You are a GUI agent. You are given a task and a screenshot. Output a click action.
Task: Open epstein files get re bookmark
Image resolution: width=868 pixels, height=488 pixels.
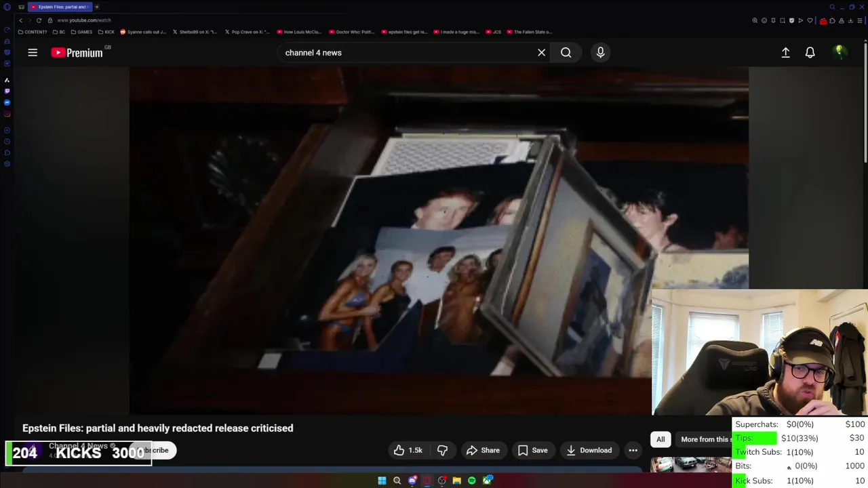click(404, 32)
